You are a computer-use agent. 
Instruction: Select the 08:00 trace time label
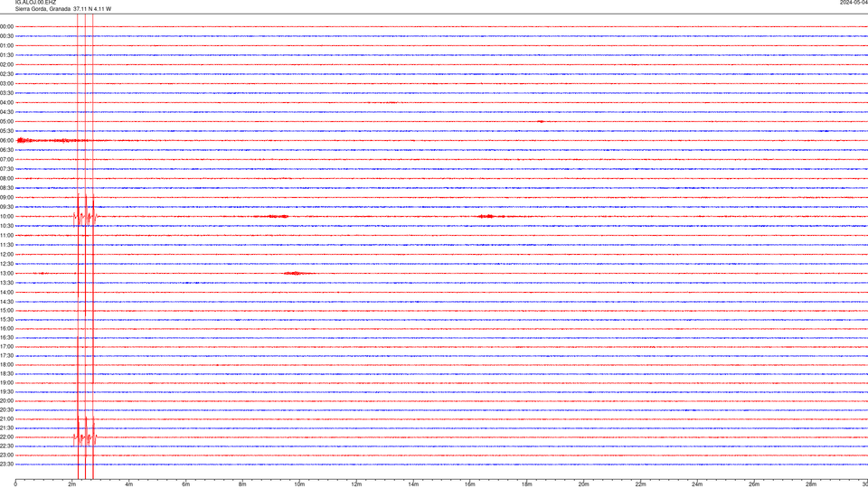click(x=6, y=178)
